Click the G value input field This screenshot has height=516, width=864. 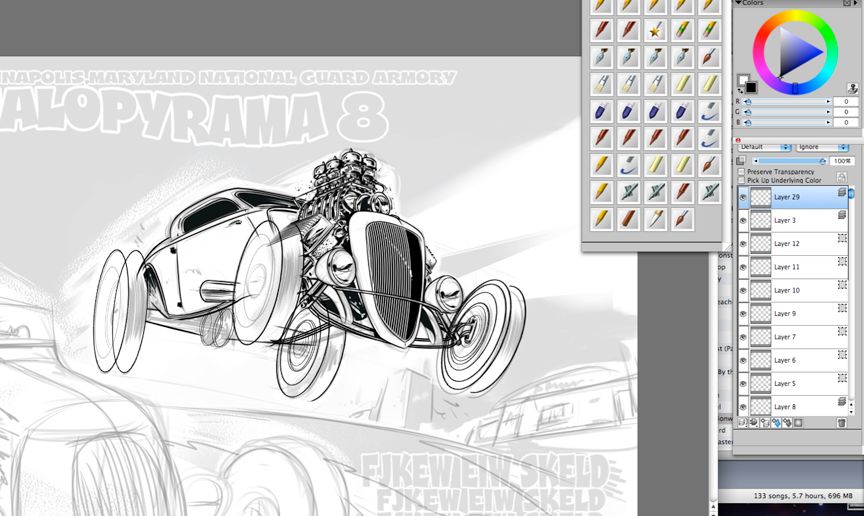[845, 112]
